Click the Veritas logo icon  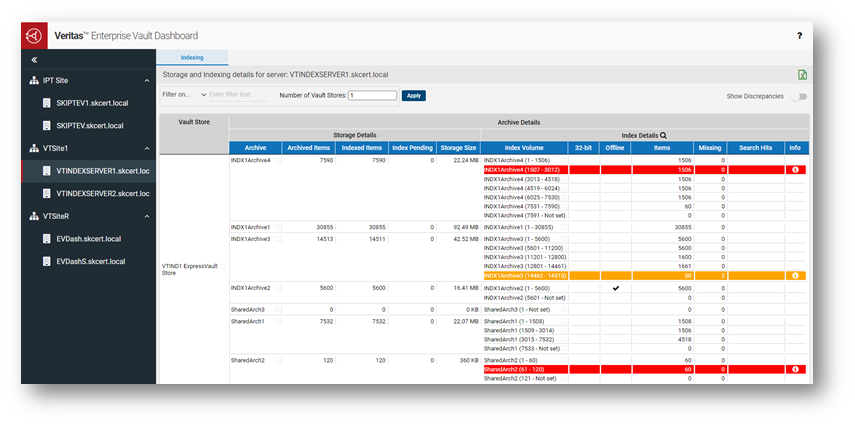coord(34,36)
